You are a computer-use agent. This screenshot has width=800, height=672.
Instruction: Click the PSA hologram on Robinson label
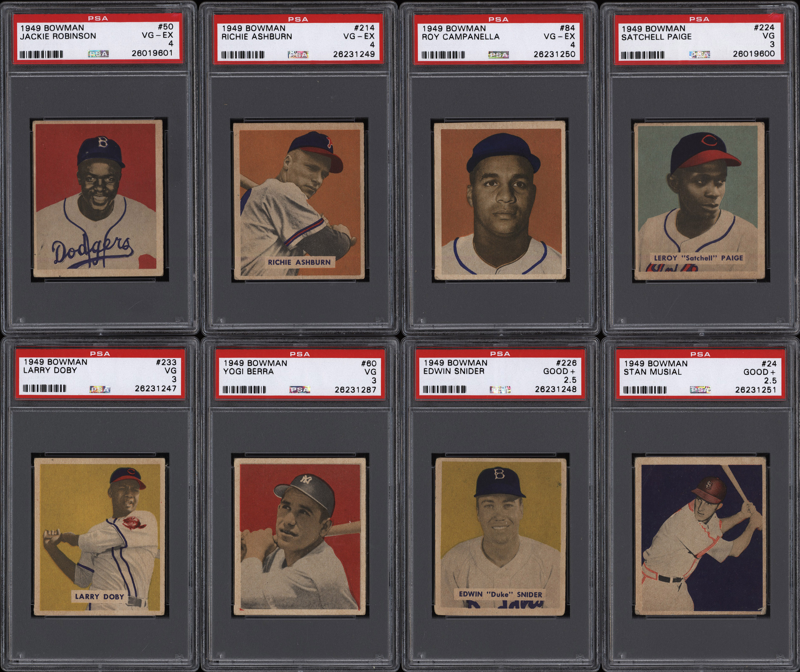98,54
